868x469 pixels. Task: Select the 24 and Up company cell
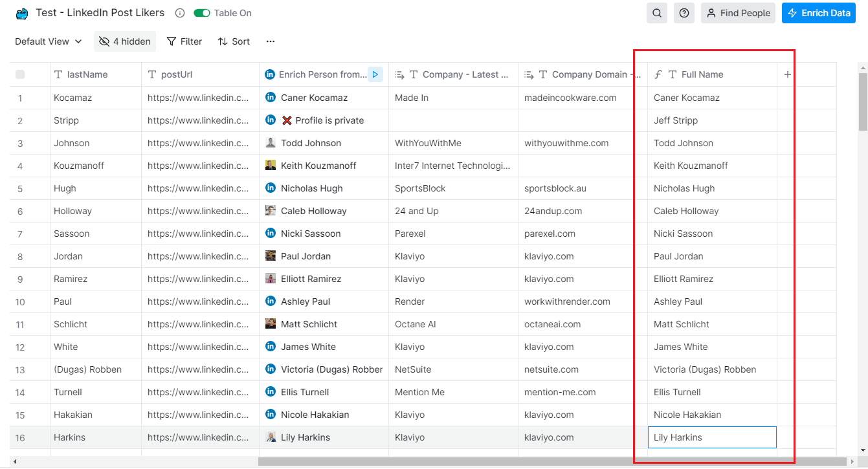[453, 211]
